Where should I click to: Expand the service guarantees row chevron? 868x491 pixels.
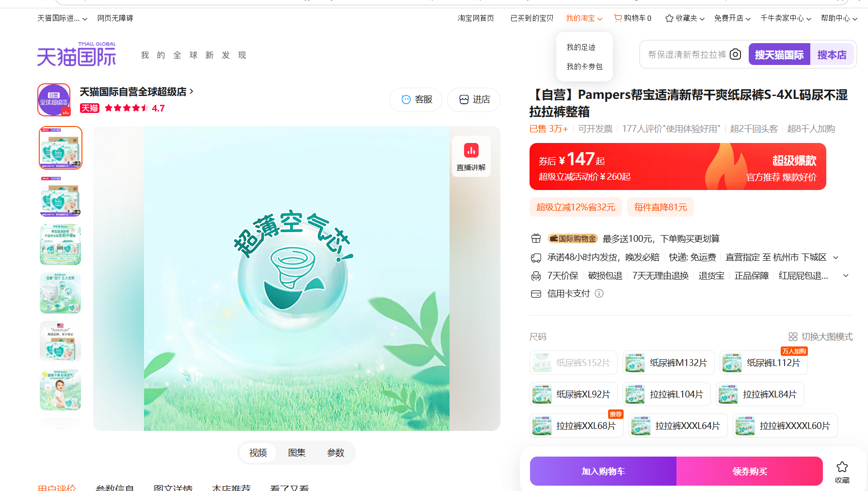click(846, 275)
